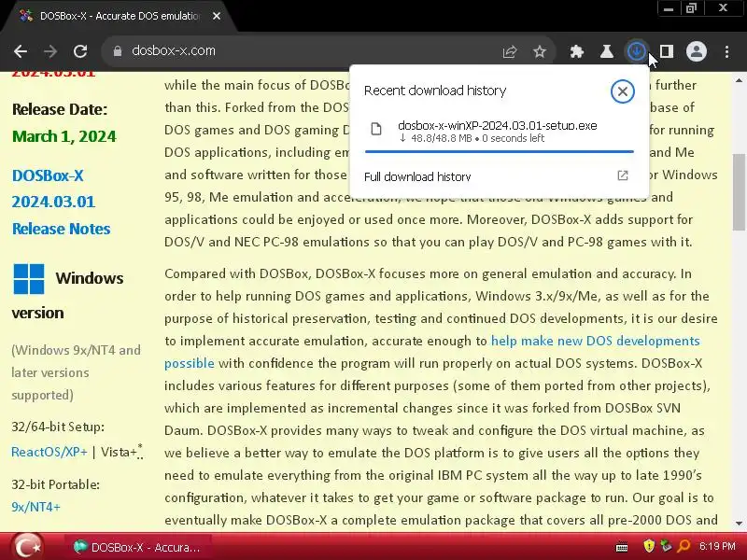Open the Start button with flag
The image size is (747, 560).
27,547
